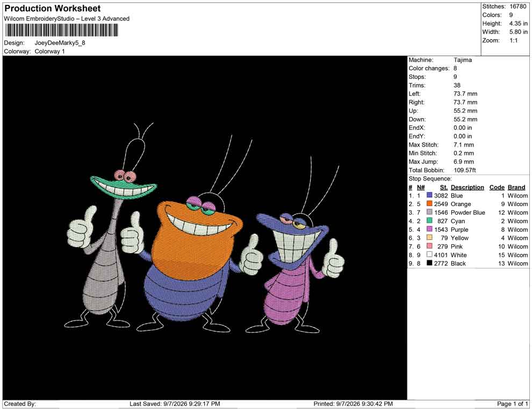Click the Trims value 38

click(457, 85)
